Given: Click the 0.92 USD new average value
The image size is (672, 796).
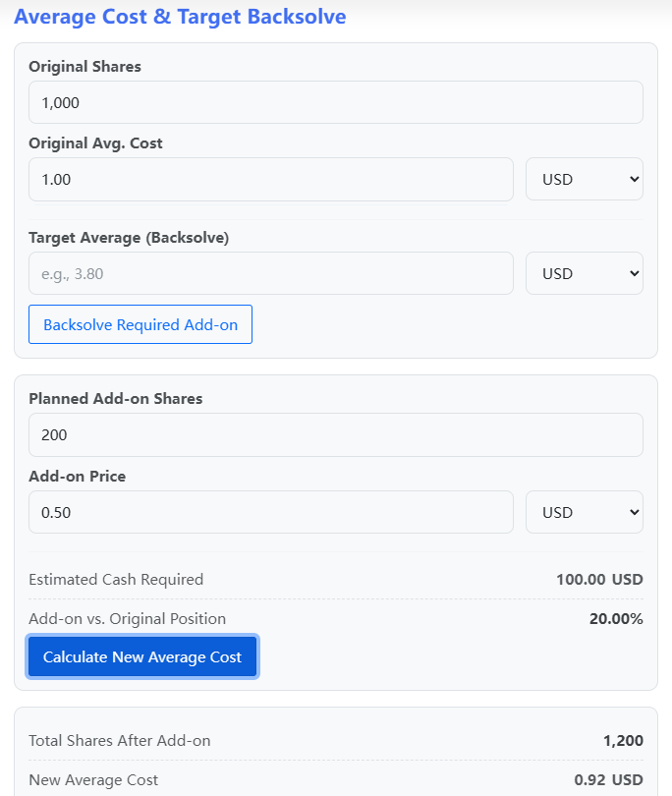Looking at the screenshot, I should tap(608, 780).
